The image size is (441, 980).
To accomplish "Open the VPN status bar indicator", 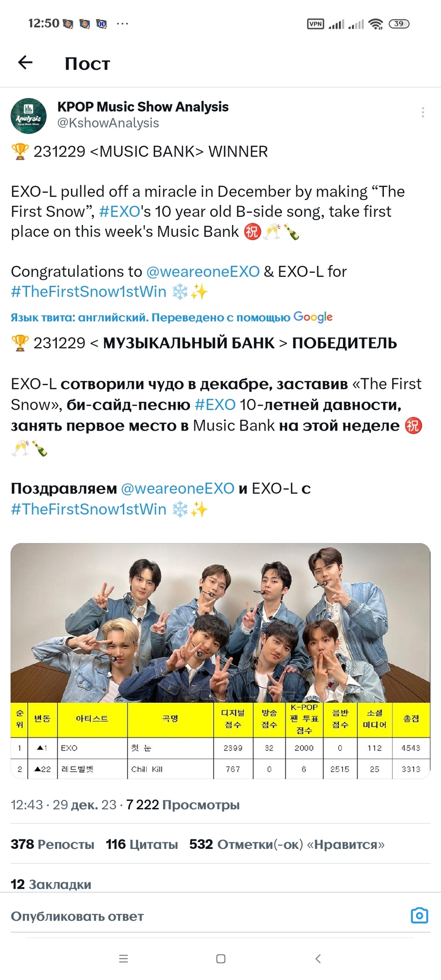I will pyautogui.click(x=315, y=24).
